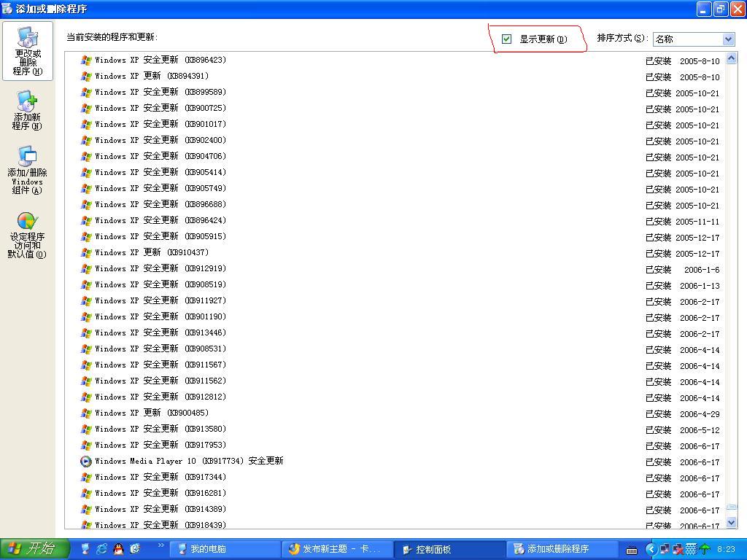Click the 2006-1-13 install date
Screen dimensions: 747x560
(700, 286)
